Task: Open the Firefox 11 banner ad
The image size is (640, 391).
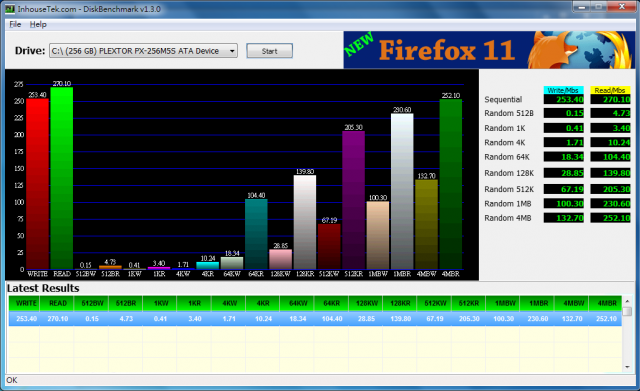Action: tap(489, 50)
